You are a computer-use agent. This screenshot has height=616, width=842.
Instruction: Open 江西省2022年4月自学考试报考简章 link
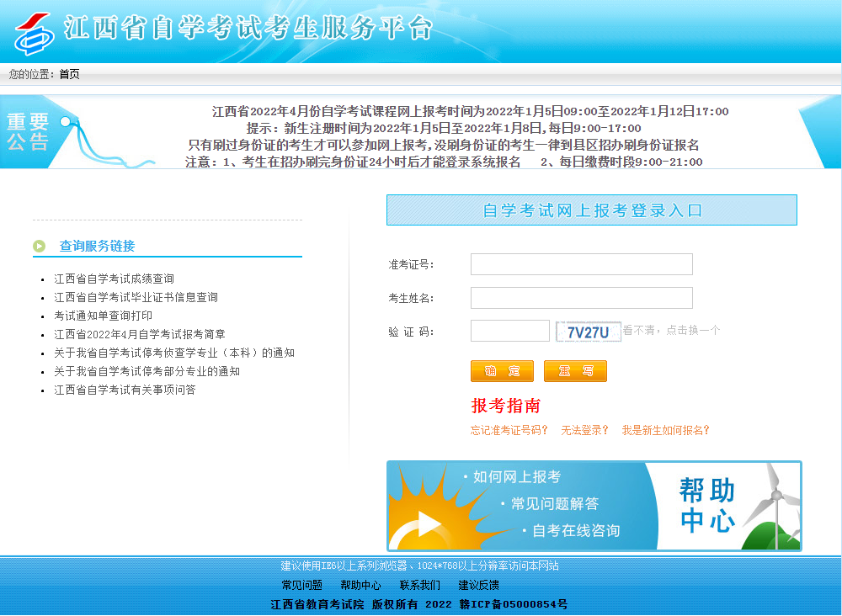tap(140, 334)
